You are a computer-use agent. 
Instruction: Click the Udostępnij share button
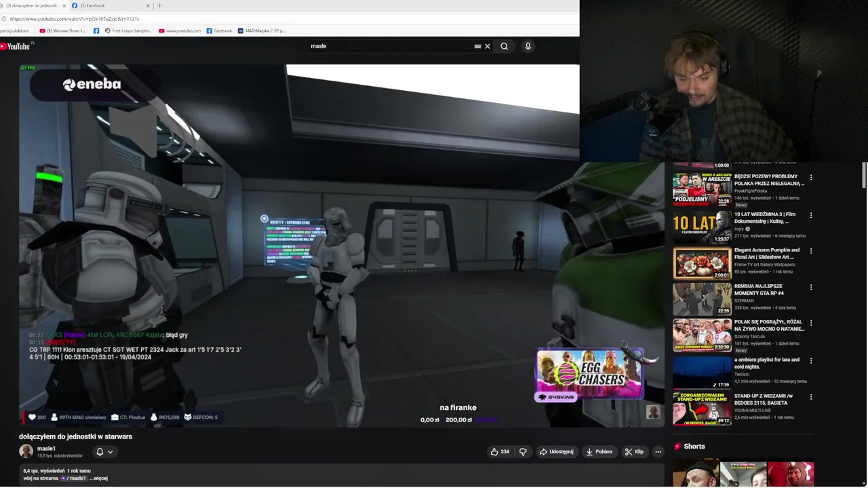pyautogui.click(x=556, y=451)
